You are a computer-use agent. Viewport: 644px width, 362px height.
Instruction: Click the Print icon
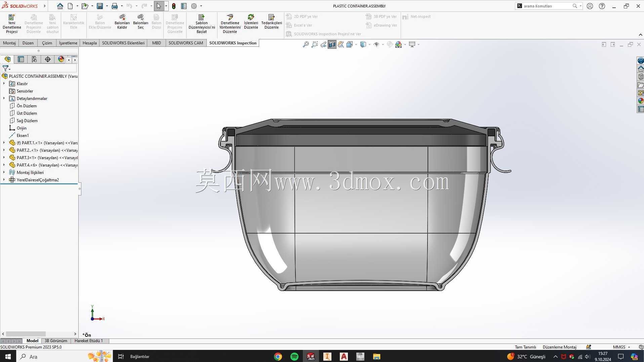click(115, 6)
